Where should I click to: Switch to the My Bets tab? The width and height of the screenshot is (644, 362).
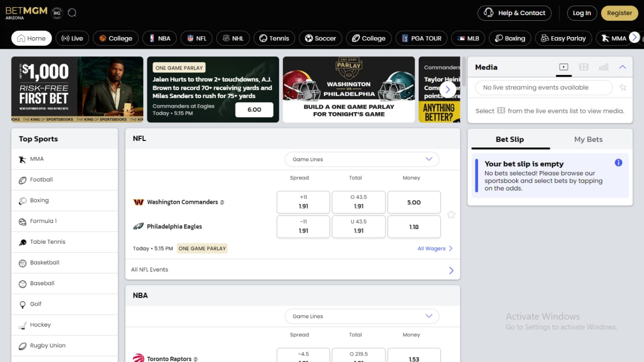click(x=588, y=139)
